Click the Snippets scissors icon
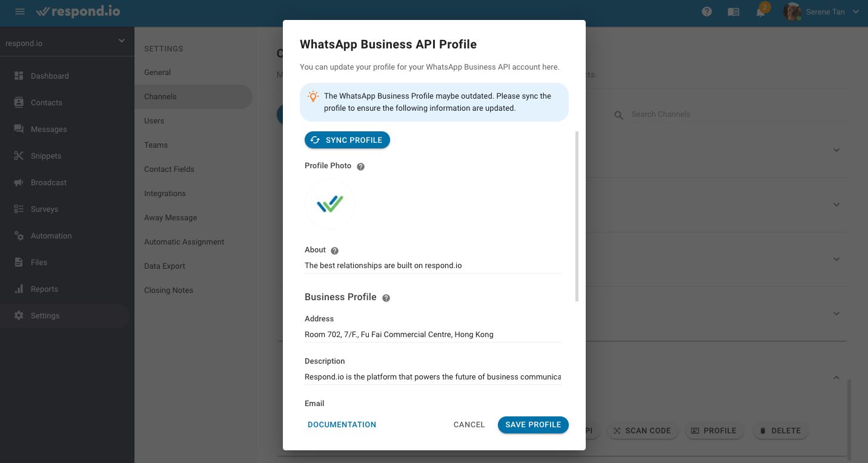Viewport: 868px width, 463px height. click(19, 156)
